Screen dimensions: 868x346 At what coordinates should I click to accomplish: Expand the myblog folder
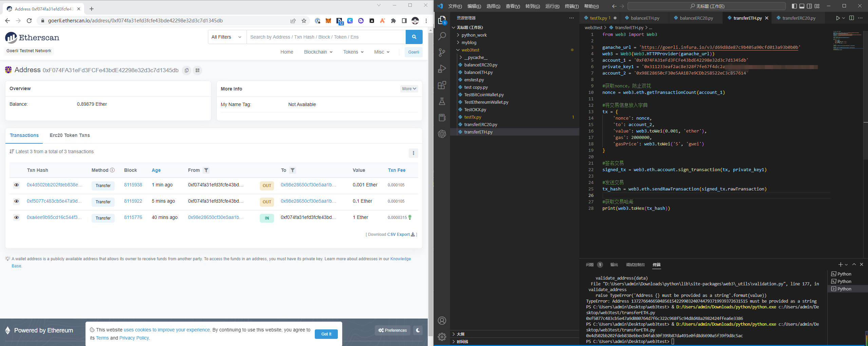(x=469, y=42)
